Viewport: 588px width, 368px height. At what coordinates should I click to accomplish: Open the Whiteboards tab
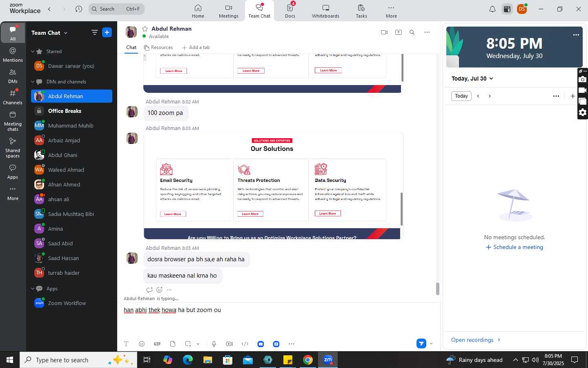tap(325, 11)
